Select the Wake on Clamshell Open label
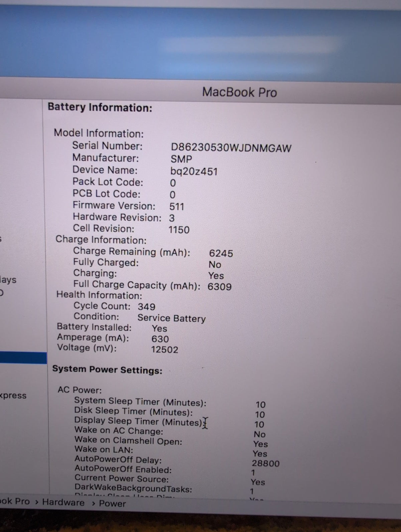 pyautogui.click(x=128, y=440)
